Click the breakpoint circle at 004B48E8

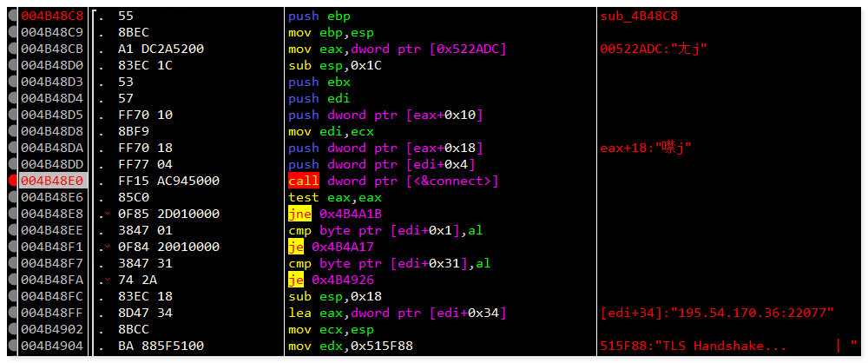tap(11, 214)
